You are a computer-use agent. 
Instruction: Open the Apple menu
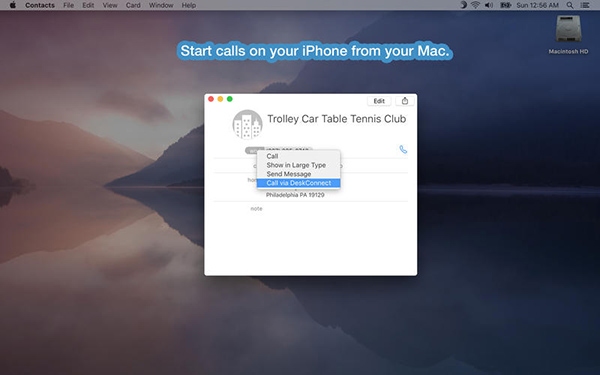pyautogui.click(x=13, y=5)
